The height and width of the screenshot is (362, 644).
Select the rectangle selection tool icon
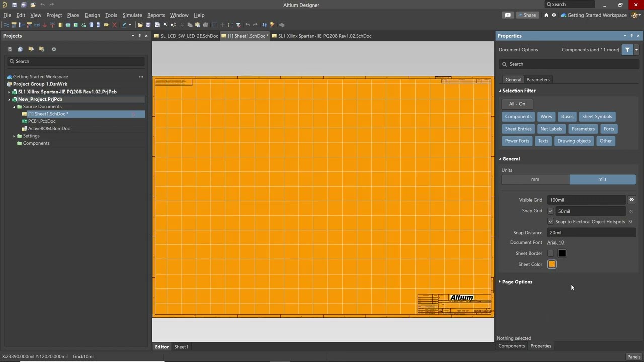click(x=214, y=25)
